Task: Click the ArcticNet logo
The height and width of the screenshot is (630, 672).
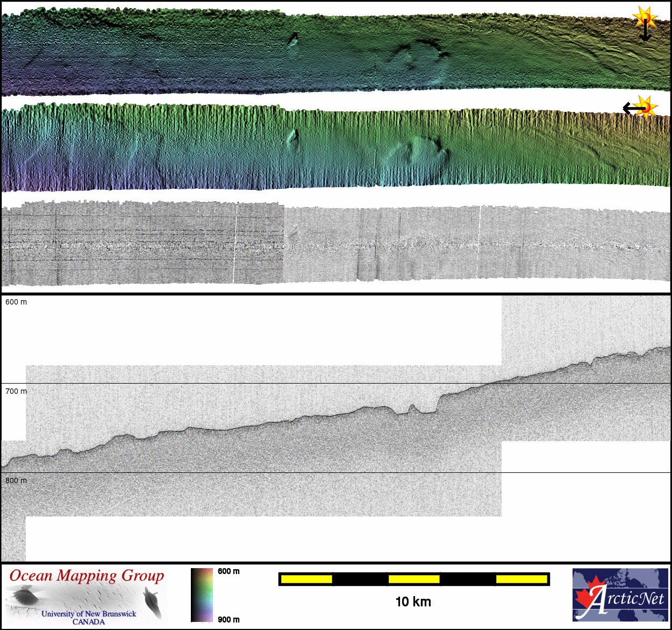Action: [620, 595]
